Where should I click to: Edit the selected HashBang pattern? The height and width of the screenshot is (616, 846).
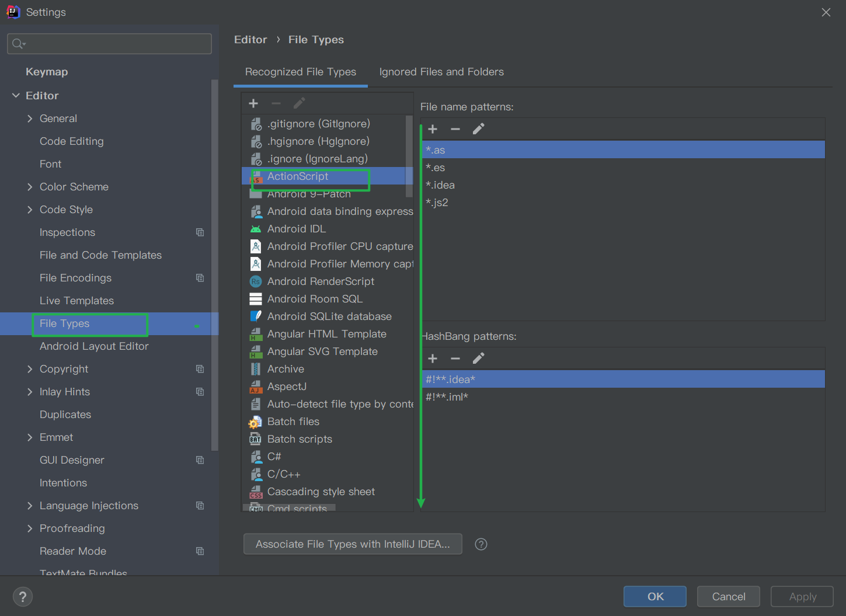[478, 359]
